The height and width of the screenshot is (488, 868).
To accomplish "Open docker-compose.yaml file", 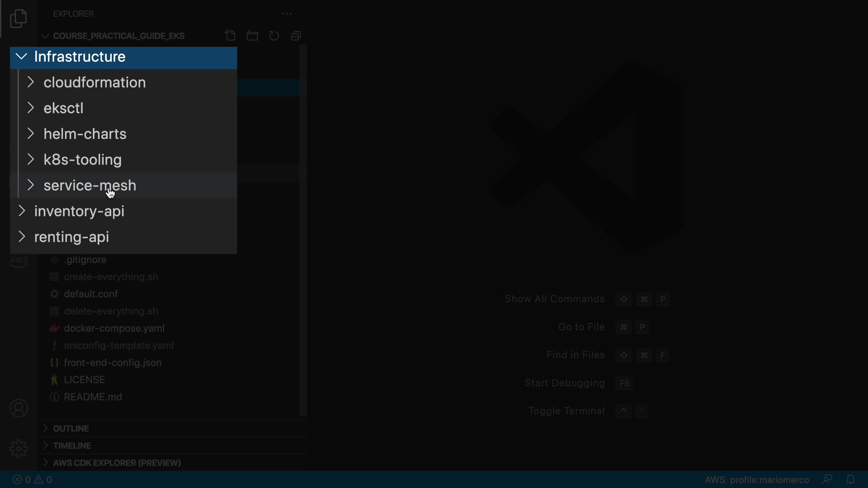I will [114, 328].
